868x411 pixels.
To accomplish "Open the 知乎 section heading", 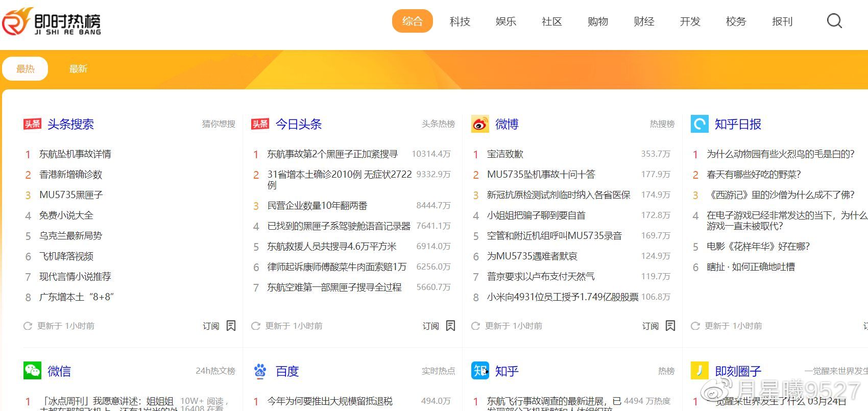I will point(507,371).
